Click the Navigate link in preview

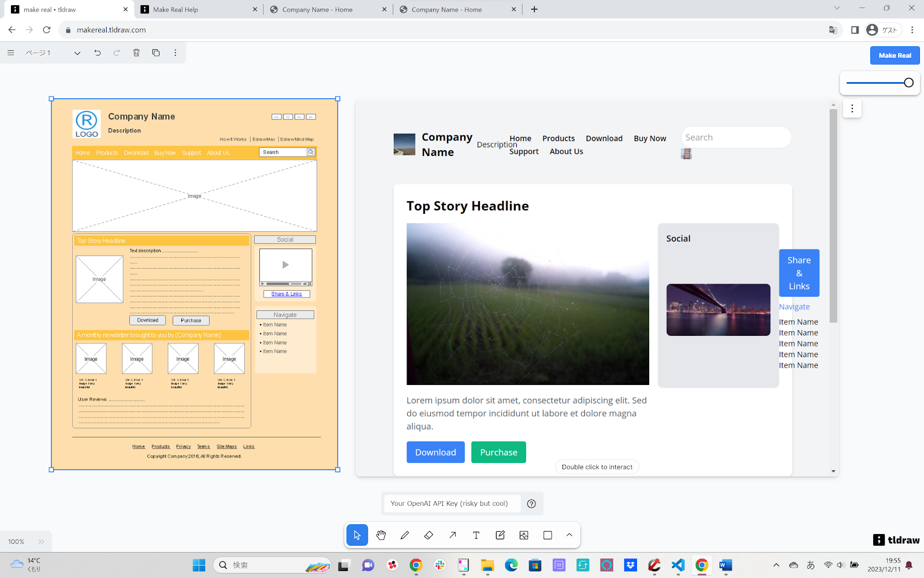(x=794, y=307)
